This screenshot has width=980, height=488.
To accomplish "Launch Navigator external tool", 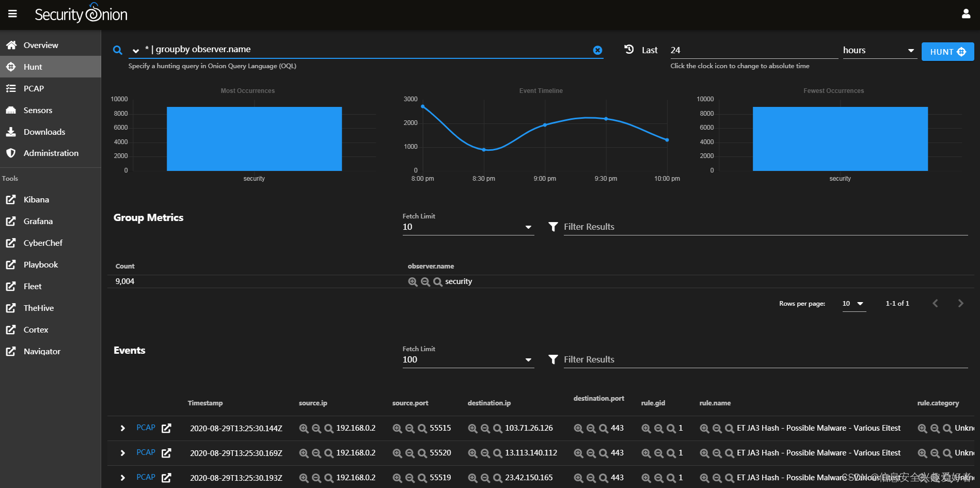I will pyautogui.click(x=50, y=351).
